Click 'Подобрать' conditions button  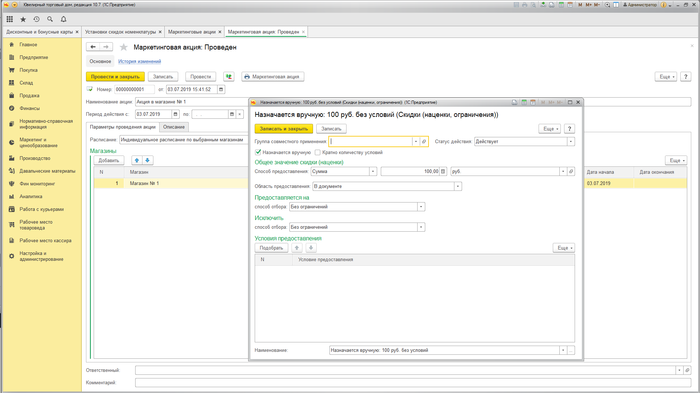coord(271,248)
